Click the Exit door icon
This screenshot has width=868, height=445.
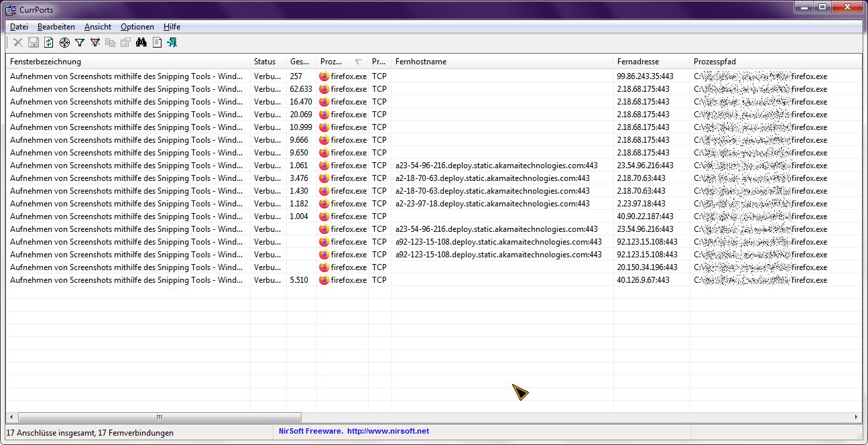pyautogui.click(x=172, y=43)
